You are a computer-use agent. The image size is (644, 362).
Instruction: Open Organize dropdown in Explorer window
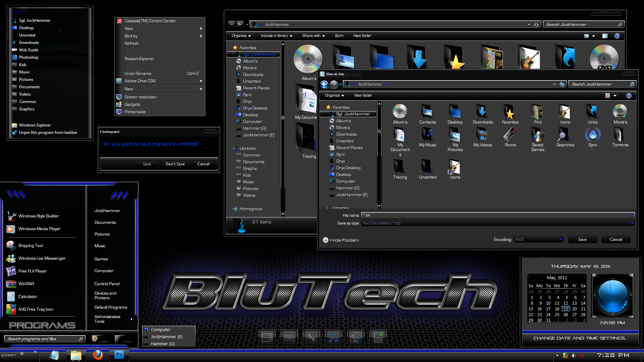[x=241, y=36]
